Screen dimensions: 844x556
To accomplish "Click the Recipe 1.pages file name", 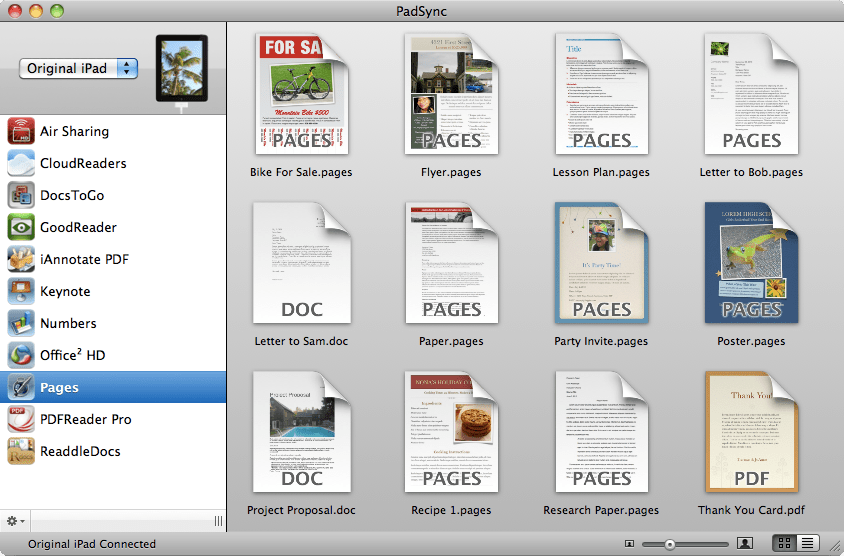I will tap(451, 510).
